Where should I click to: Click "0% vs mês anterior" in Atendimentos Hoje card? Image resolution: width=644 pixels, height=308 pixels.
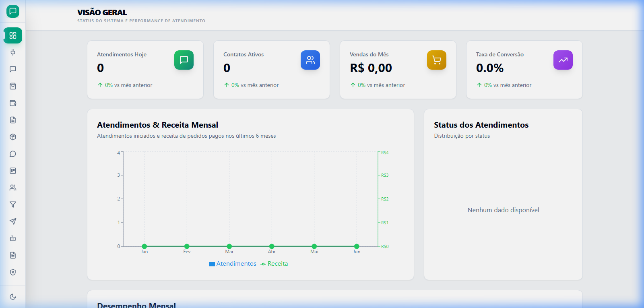129,85
